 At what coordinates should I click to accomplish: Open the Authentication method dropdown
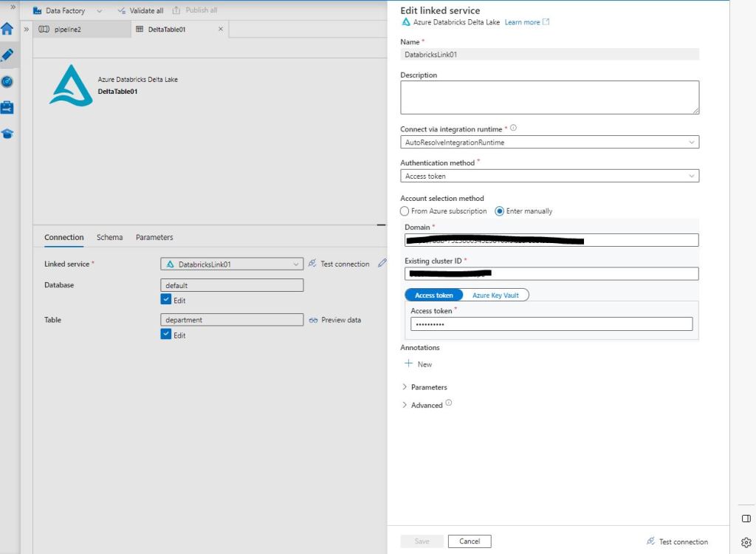pos(549,177)
